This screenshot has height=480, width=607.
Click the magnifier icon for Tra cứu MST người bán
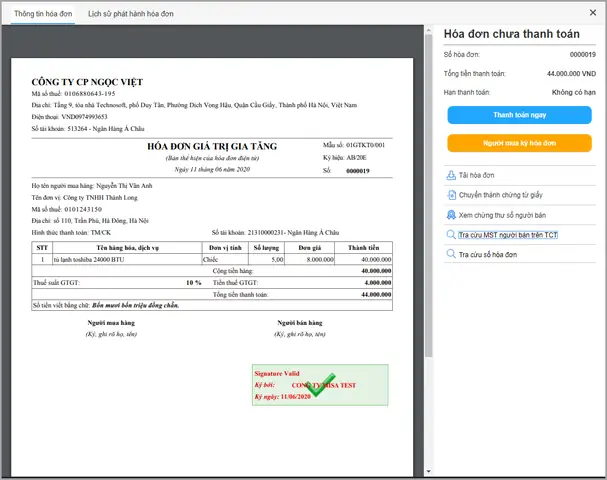[x=452, y=235]
